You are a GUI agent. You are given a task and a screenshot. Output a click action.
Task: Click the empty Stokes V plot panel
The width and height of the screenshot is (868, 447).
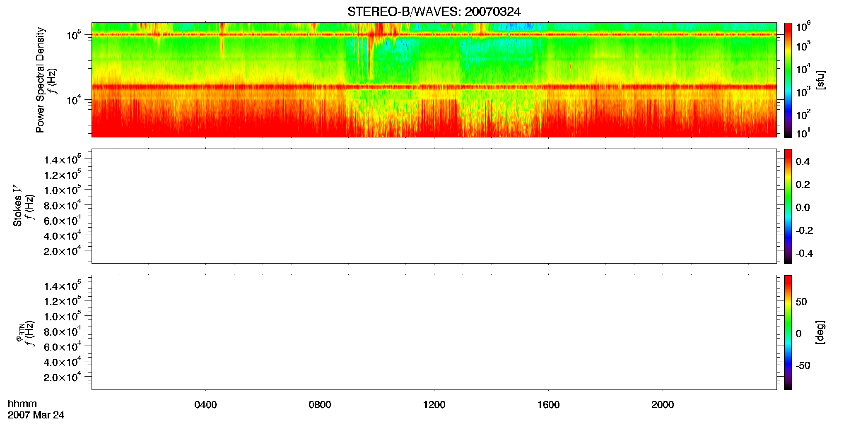coord(434,206)
